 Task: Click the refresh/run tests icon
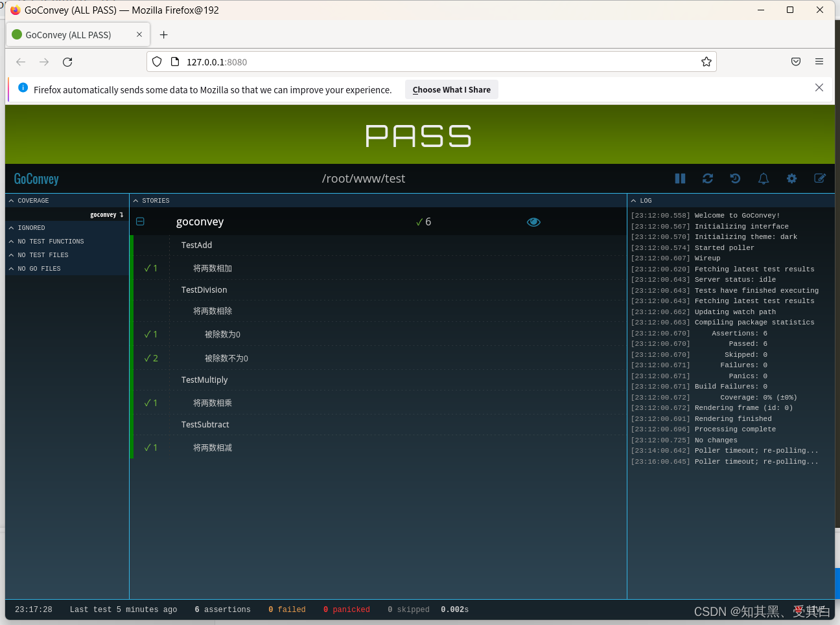click(708, 179)
